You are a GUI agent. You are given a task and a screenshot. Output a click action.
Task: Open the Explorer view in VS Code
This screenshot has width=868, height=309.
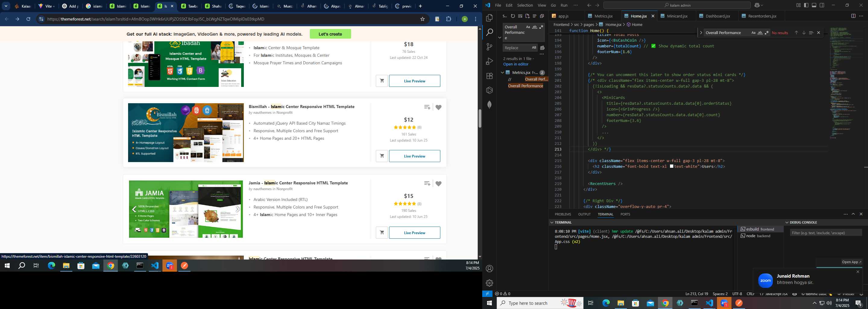point(489,18)
